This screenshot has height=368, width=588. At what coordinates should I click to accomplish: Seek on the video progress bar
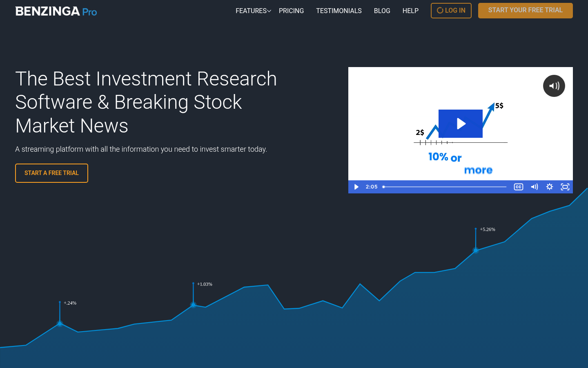click(444, 187)
